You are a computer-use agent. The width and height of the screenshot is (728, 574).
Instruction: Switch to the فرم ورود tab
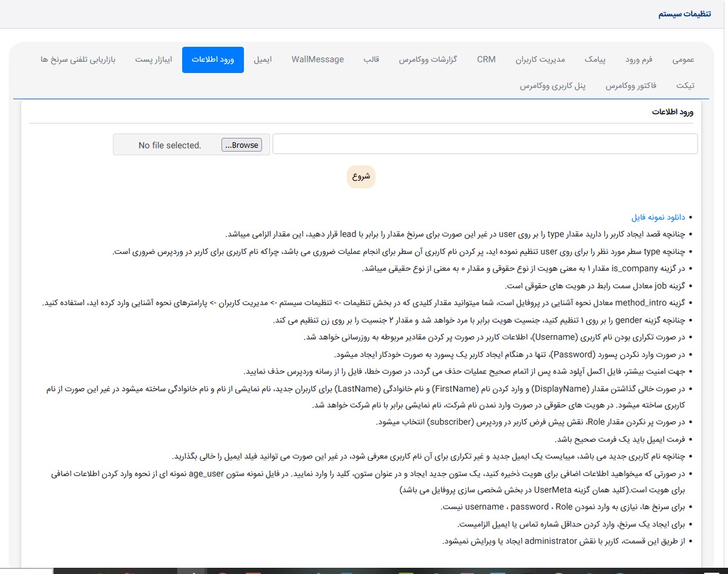(639, 60)
